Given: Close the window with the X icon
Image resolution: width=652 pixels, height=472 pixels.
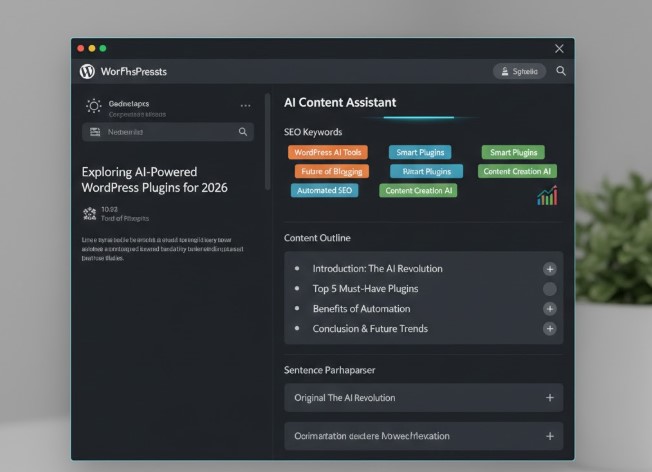Looking at the screenshot, I should pos(559,49).
